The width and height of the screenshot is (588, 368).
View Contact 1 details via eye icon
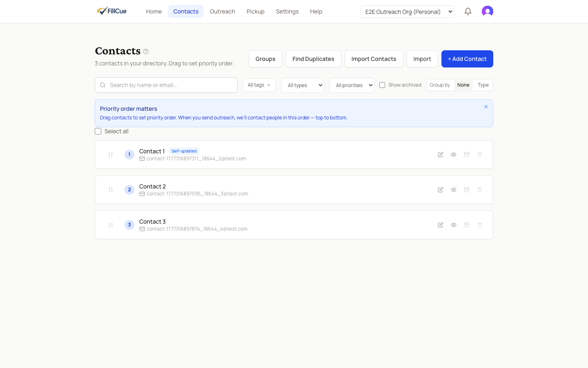(454, 155)
